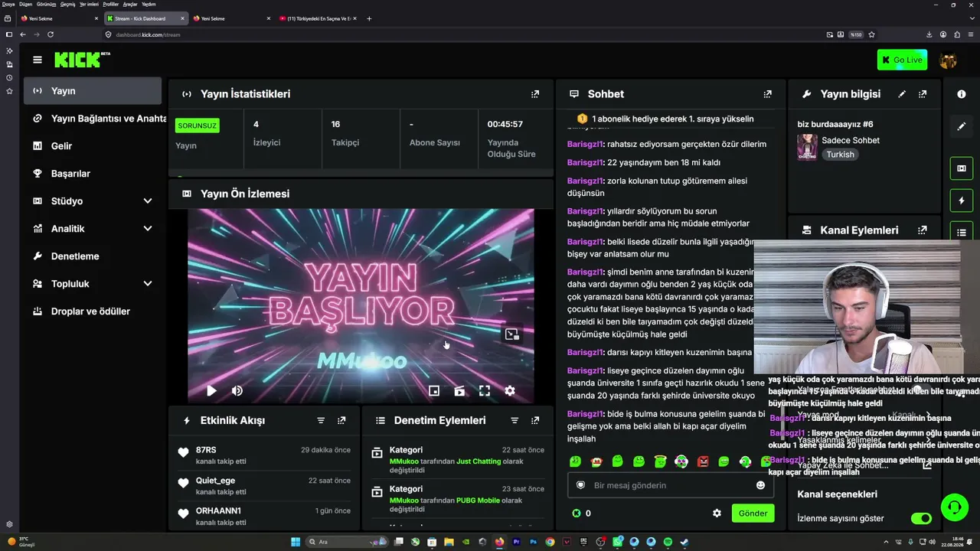This screenshot has width=980, height=551.
Task: Pop out the Yayın İstatistikleri panel
Action: pyautogui.click(x=535, y=94)
